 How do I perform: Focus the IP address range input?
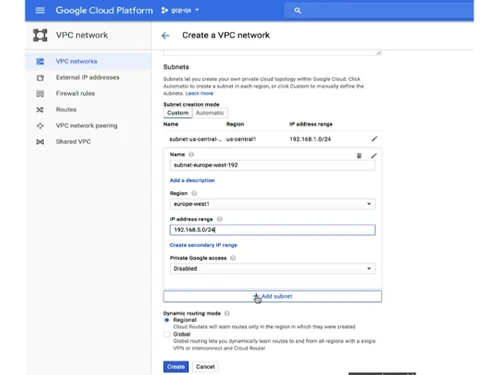(272, 230)
